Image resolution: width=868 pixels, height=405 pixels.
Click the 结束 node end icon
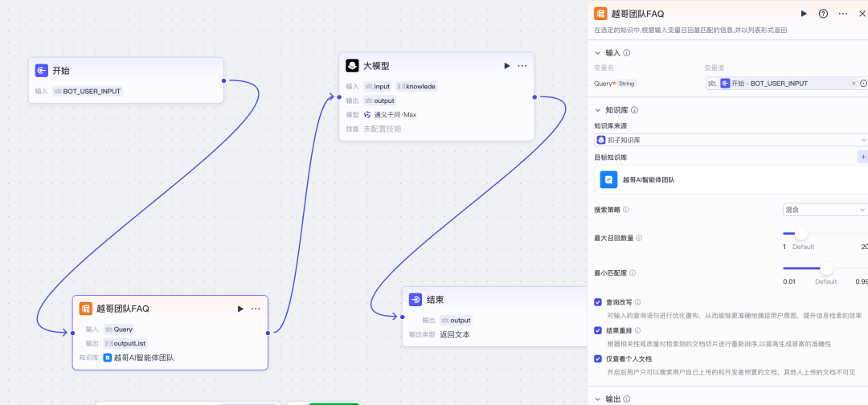(416, 299)
